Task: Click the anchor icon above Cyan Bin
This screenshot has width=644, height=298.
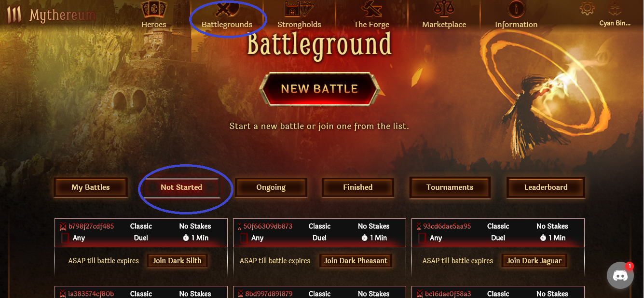Action: coord(615,9)
